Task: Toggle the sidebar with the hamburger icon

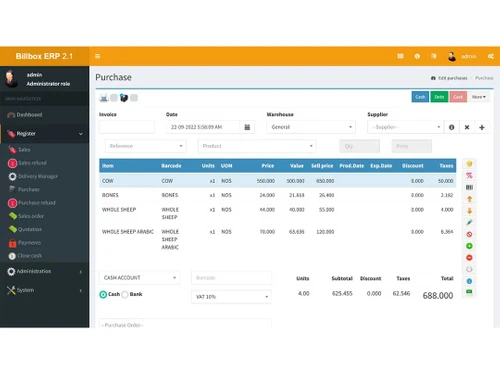Action: 98,56
